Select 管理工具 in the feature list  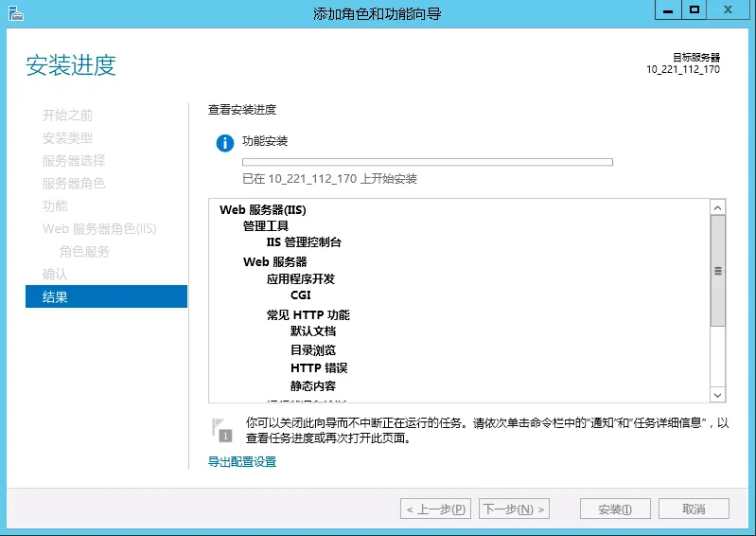pos(266,225)
